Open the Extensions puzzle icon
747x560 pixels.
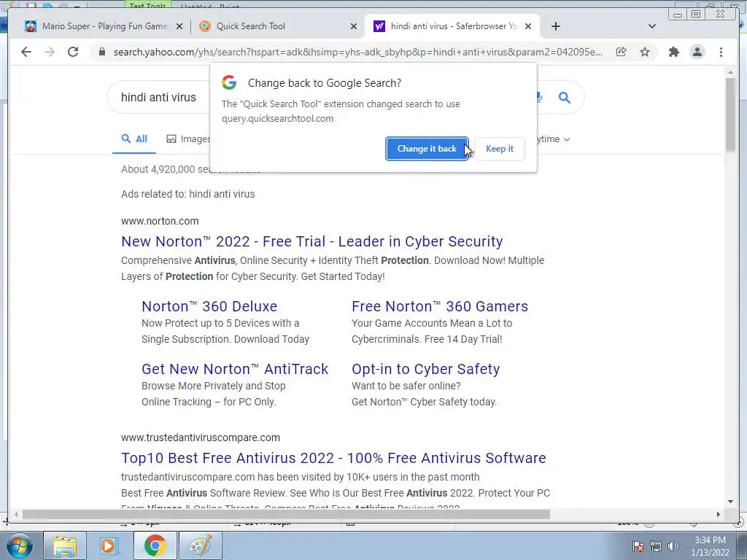tap(673, 52)
